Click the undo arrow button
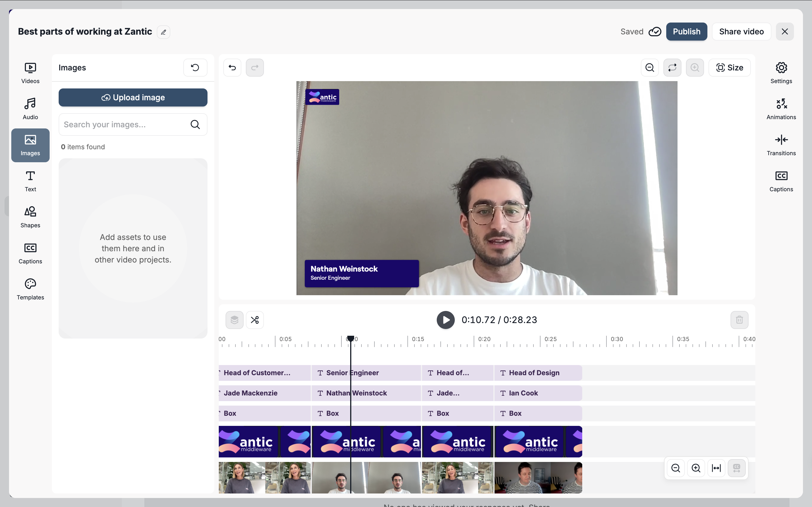812x507 pixels. pos(232,68)
